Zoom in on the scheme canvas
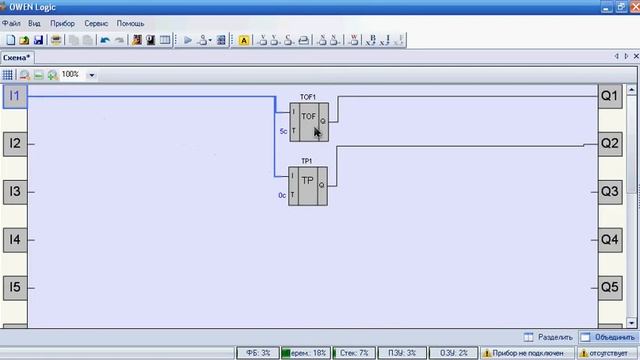Viewport: 640px width, 360px height. pyautogui.click(x=52, y=75)
